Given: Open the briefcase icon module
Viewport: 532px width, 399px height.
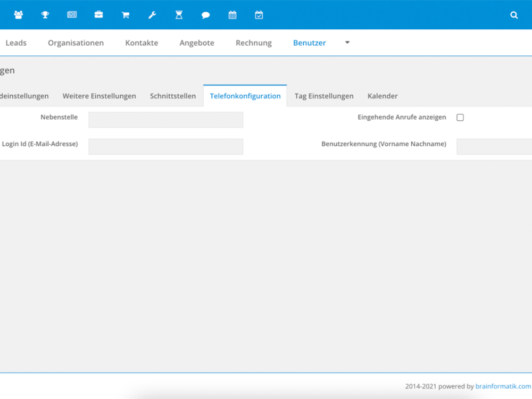Looking at the screenshot, I should 98,15.
